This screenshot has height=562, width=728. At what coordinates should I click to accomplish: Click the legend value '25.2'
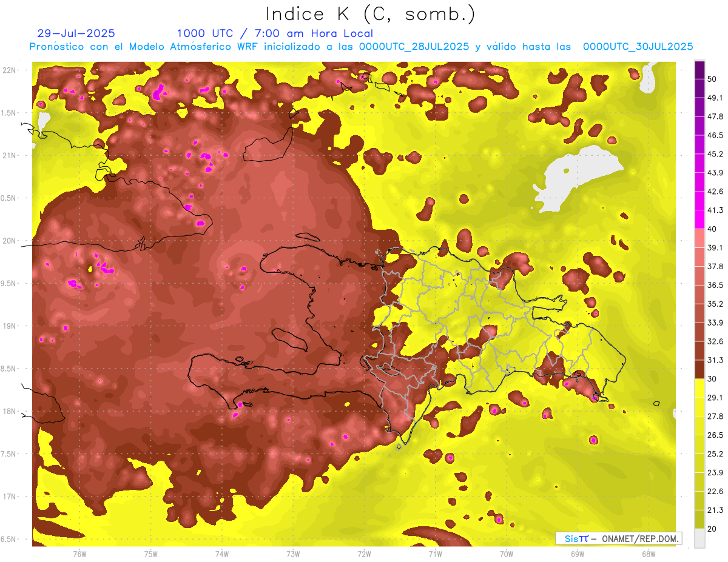click(x=715, y=453)
